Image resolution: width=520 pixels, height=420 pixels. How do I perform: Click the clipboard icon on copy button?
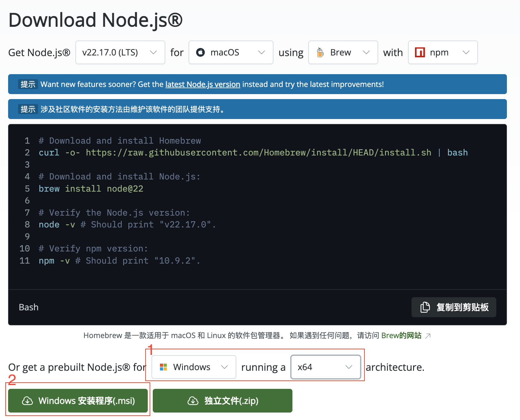[425, 307]
